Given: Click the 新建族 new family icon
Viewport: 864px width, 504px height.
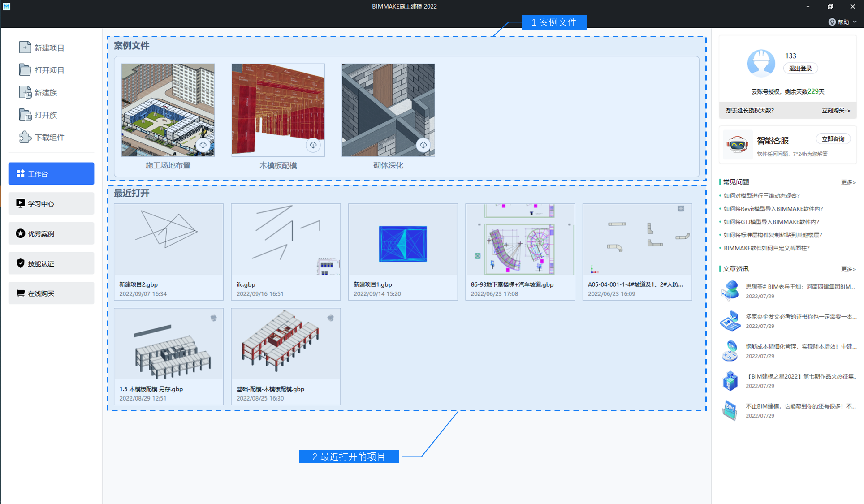Looking at the screenshot, I should click(x=25, y=92).
